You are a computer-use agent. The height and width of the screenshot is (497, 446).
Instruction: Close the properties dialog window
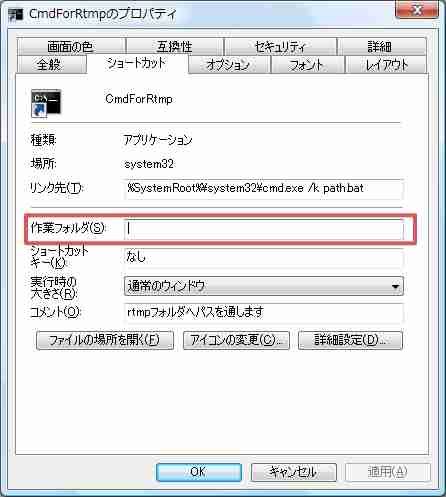417,10
